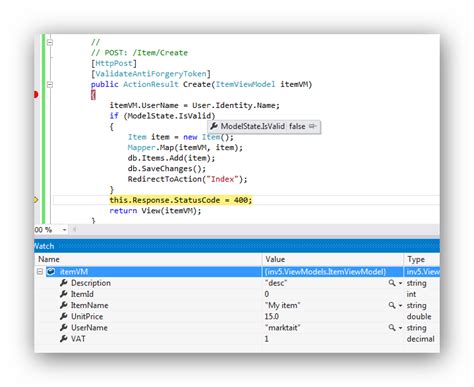Click the wrench icon next to UserName
Screen dimensions: 474x387
coord(64,328)
